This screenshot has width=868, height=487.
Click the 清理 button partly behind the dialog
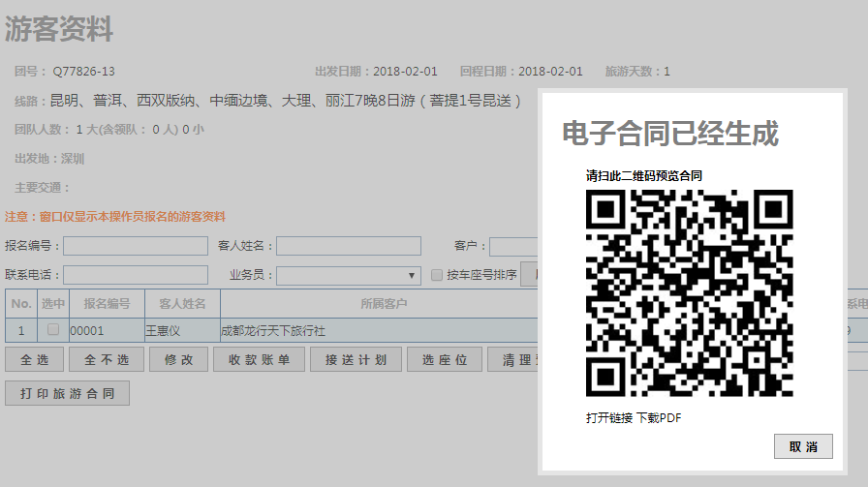point(512,360)
